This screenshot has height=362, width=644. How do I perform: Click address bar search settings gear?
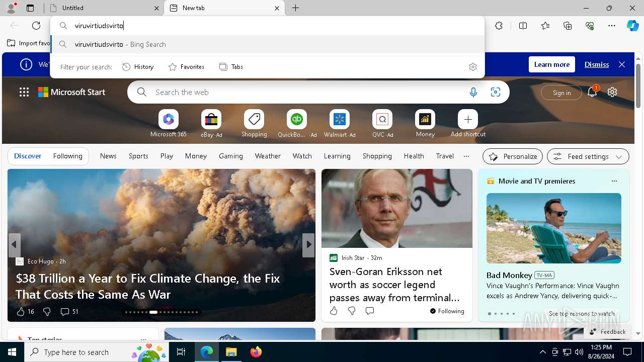[x=472, y=67]
